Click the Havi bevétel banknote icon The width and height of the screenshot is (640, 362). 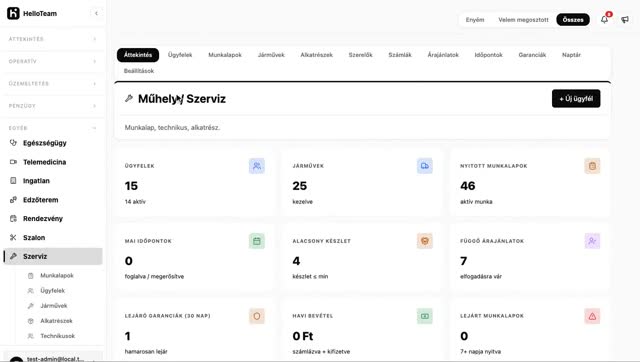pos(424,316)
